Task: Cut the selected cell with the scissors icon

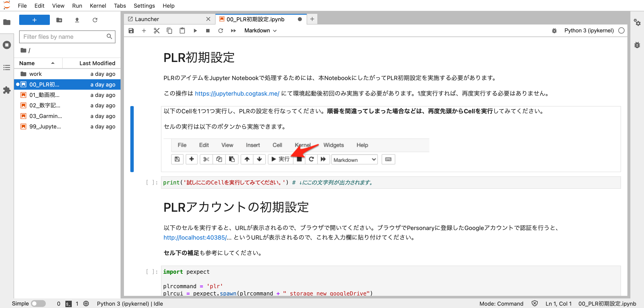Action: pyautogui.click(x=157, y=30)
